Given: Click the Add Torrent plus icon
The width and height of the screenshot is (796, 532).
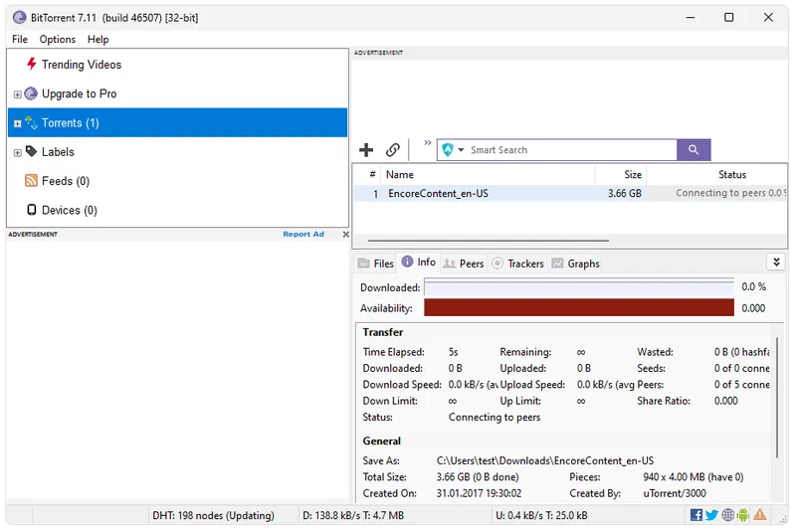Looking at the screenshot, I should click(x=366, y=150).
